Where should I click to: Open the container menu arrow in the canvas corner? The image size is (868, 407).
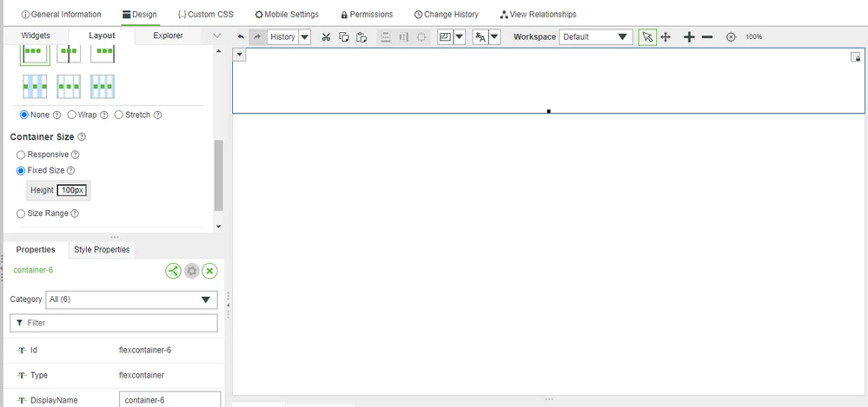239,54
